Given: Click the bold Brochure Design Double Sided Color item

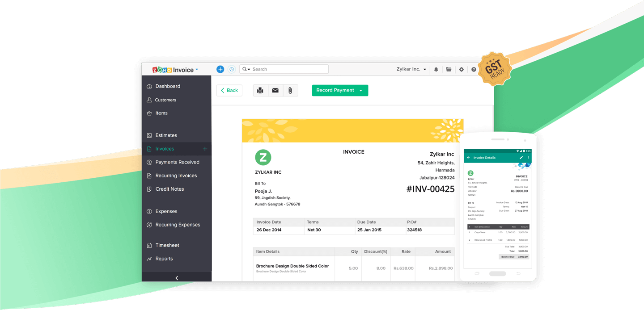Looking at the screenshot, I should coord(292,266).
